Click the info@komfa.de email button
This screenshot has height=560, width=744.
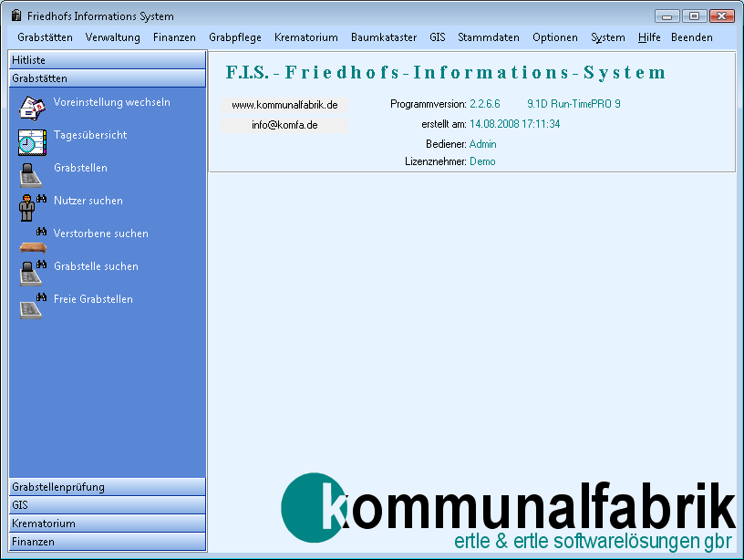(284, 125)
